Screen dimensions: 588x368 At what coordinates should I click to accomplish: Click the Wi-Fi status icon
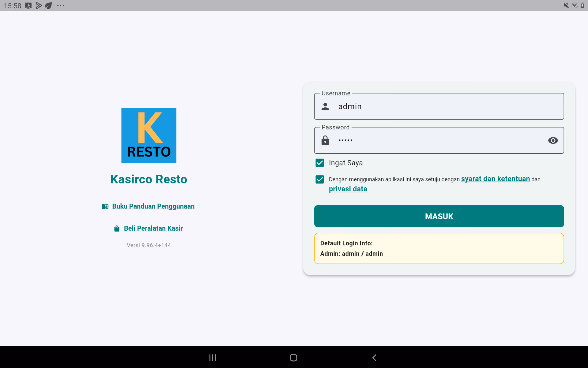pos(575,6)
